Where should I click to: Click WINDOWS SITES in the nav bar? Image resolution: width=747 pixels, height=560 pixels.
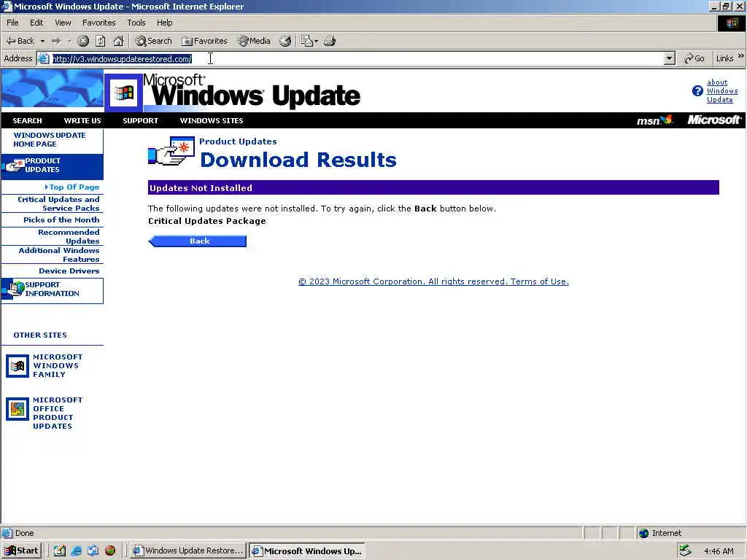click(212, 120)
